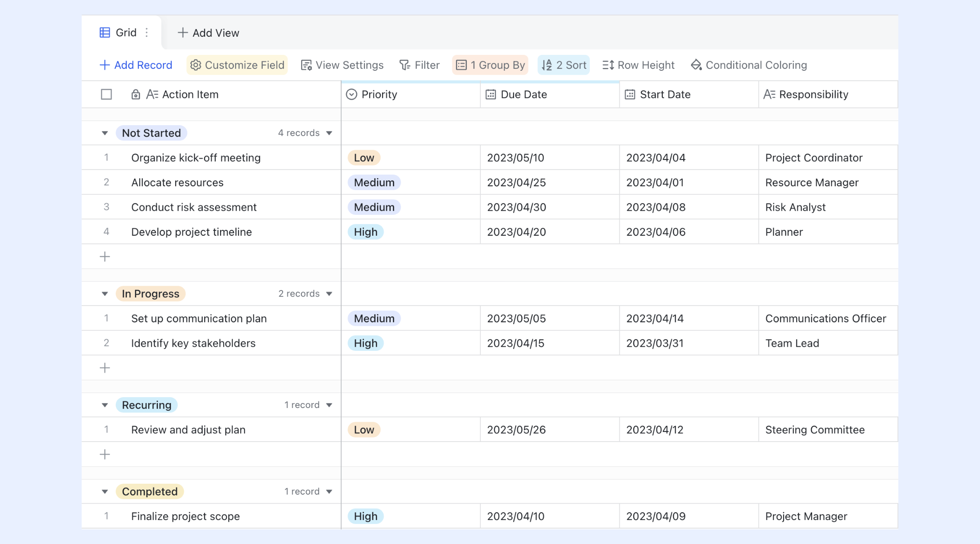This screenshot has height=544, width=980.
Task: Click the Sort A-Z icon
Action: pos(547,65)
